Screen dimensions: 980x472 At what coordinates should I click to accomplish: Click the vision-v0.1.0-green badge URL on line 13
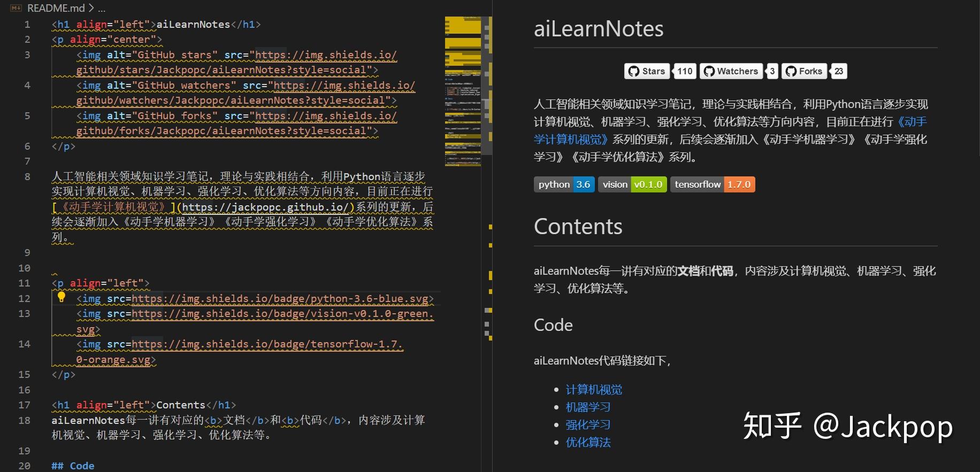(282, 314)
